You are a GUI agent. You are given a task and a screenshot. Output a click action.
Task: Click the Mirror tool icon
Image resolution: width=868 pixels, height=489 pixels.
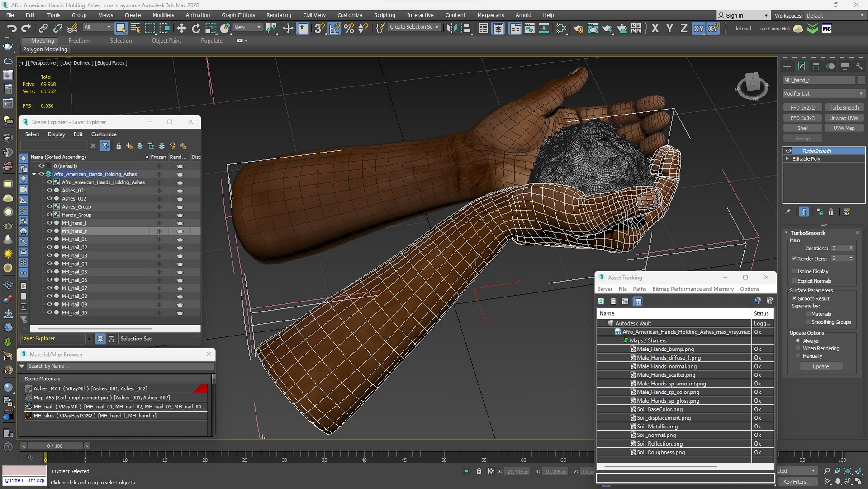pos(451,28)
